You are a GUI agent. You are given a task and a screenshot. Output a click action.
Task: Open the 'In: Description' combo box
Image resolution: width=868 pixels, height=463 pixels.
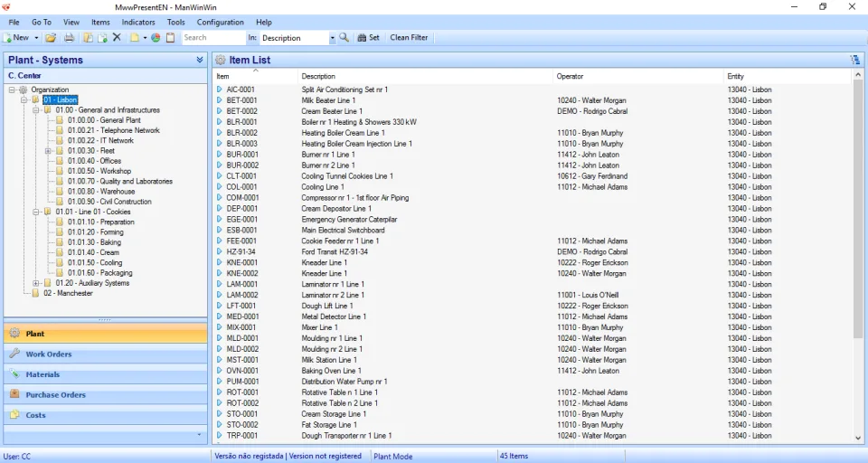coord(332,38)
